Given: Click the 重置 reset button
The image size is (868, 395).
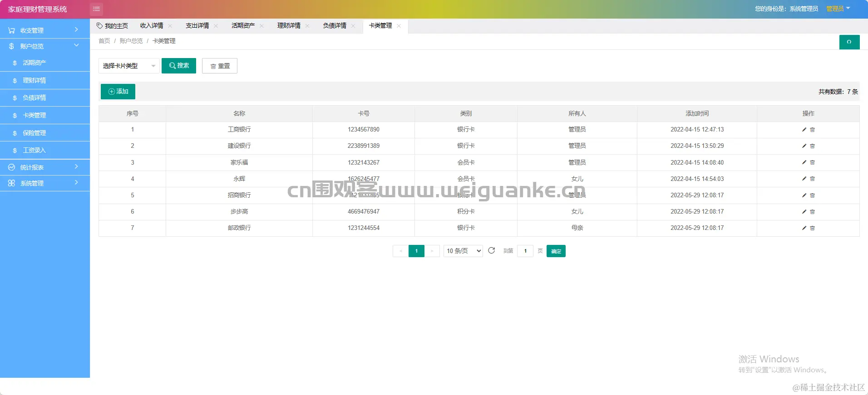Looking at the screenshot, I should coord(220,66).
